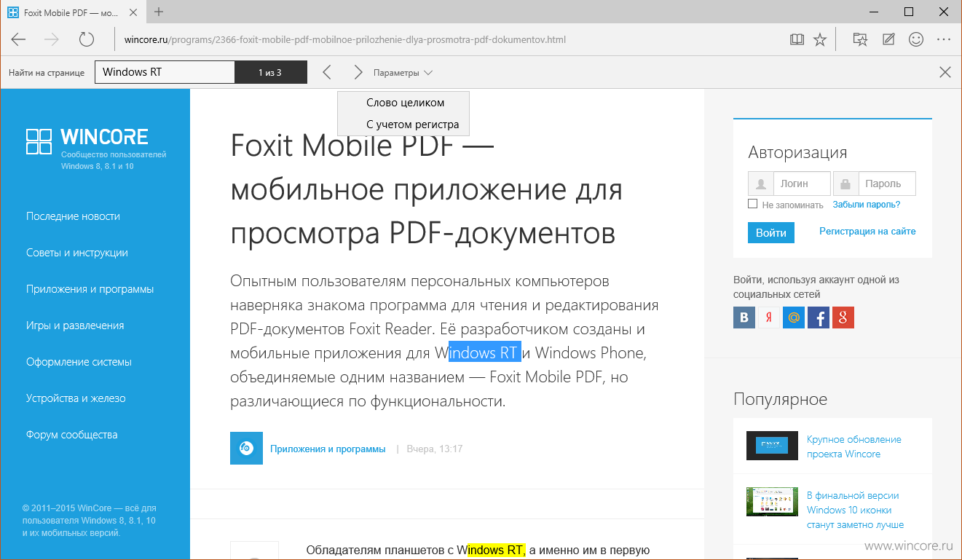Sign in via Mail.ru @ icon
Viewport: 962px width, 560px height.
794,318
